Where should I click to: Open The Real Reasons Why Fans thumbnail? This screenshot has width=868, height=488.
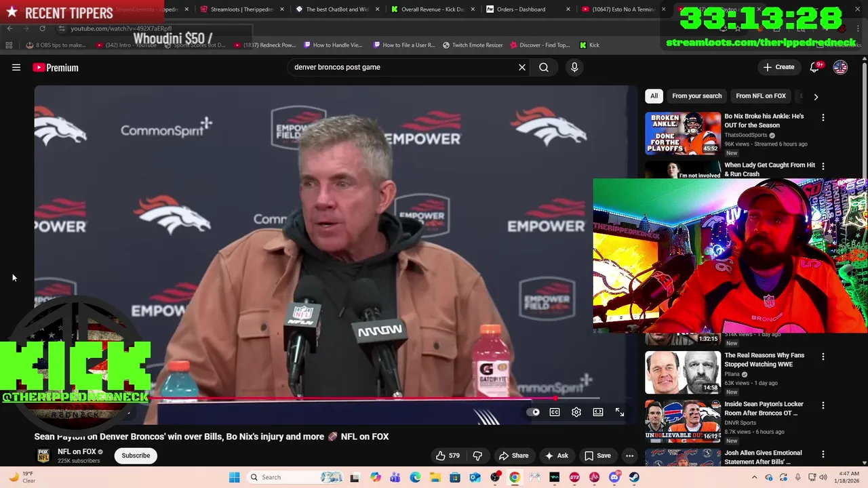point(683,373)
